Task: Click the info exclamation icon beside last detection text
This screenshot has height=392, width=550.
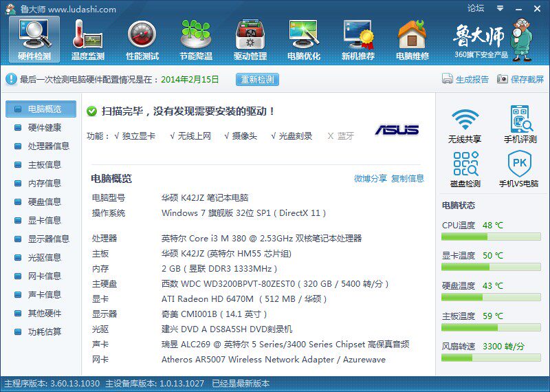Action: tap(11, 78)
